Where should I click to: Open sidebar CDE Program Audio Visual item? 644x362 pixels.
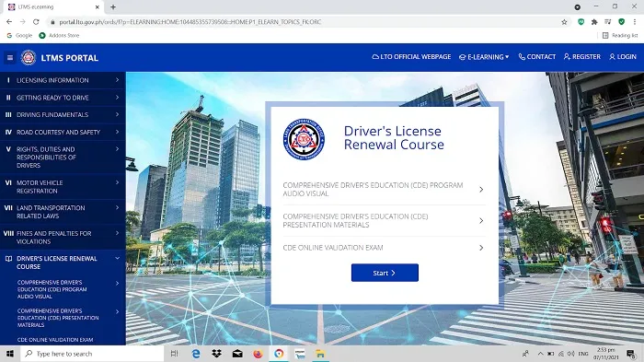tap(63, 289)
